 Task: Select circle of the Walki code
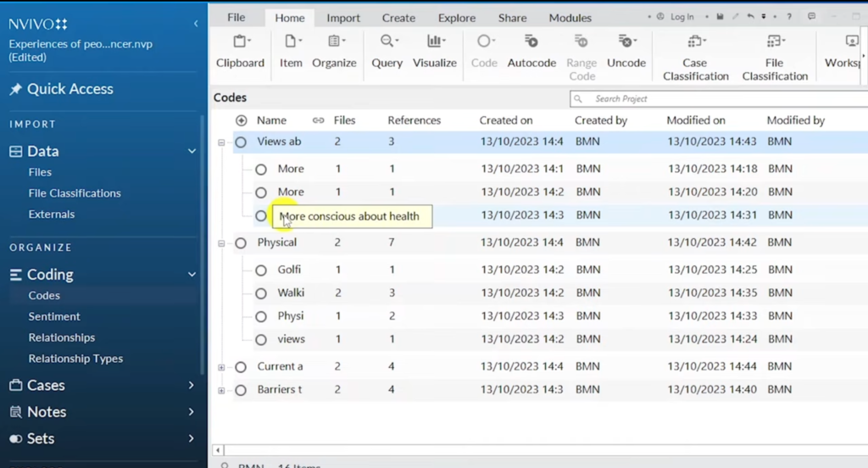[261, 293]
